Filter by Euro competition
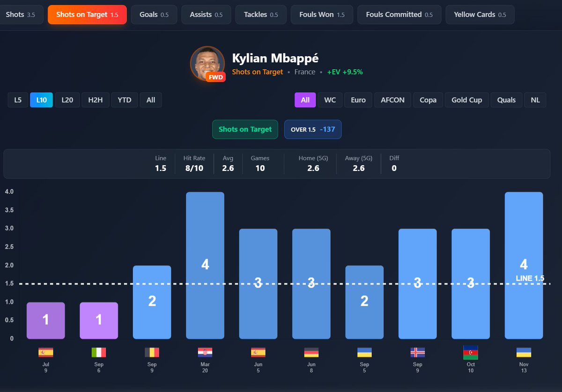 click(358, 100)
